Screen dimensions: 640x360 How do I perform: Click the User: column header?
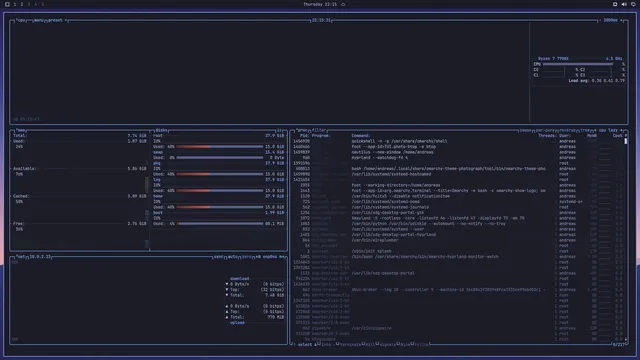[x=564, y=136]
